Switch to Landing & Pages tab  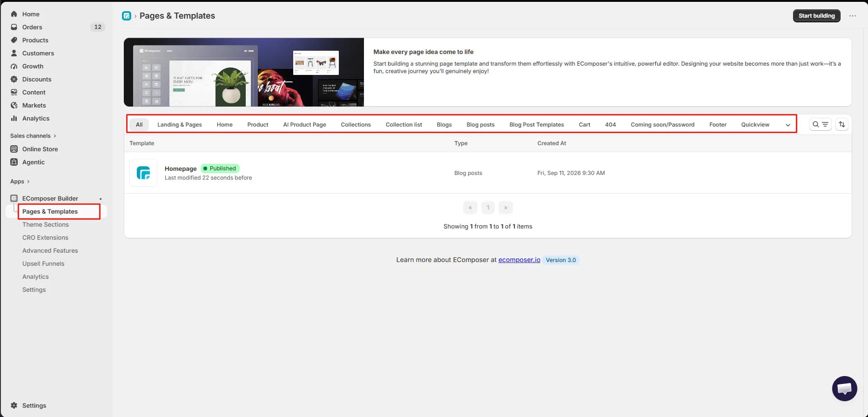(x=180, y=125)
